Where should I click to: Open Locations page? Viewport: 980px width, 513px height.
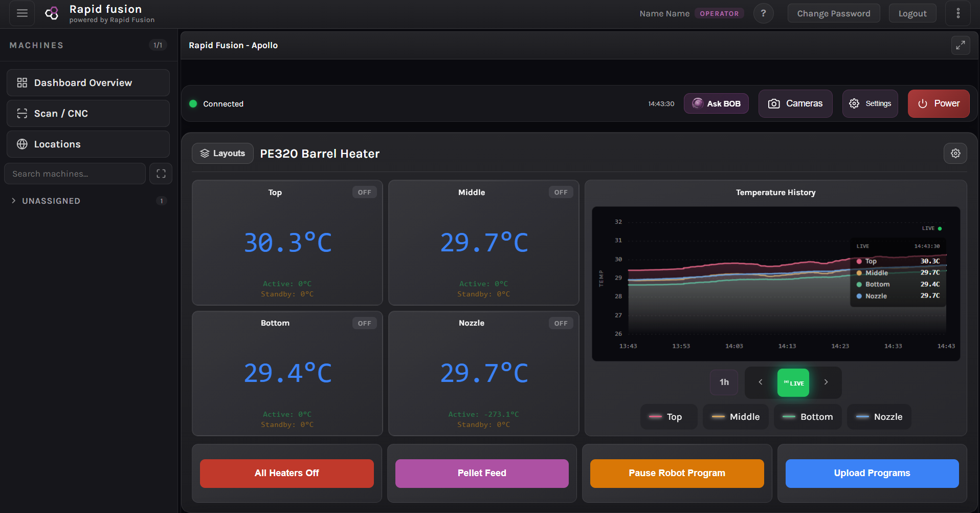88,144
